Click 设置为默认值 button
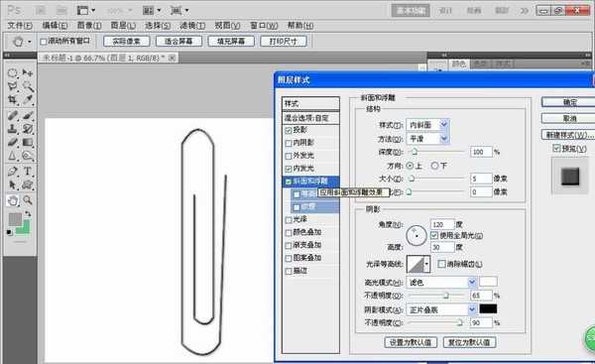 pos(411,342)
